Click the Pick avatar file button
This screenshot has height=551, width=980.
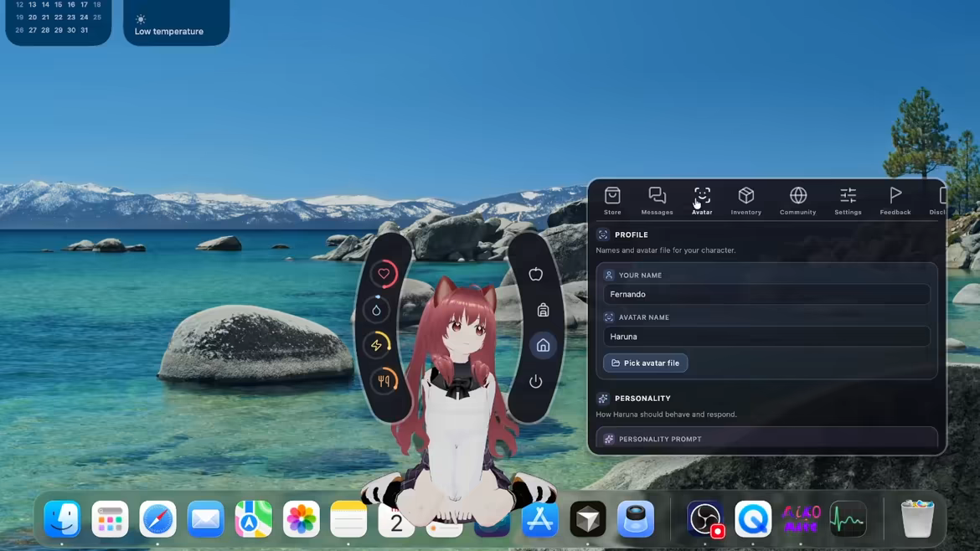click(x=645, y=363)
